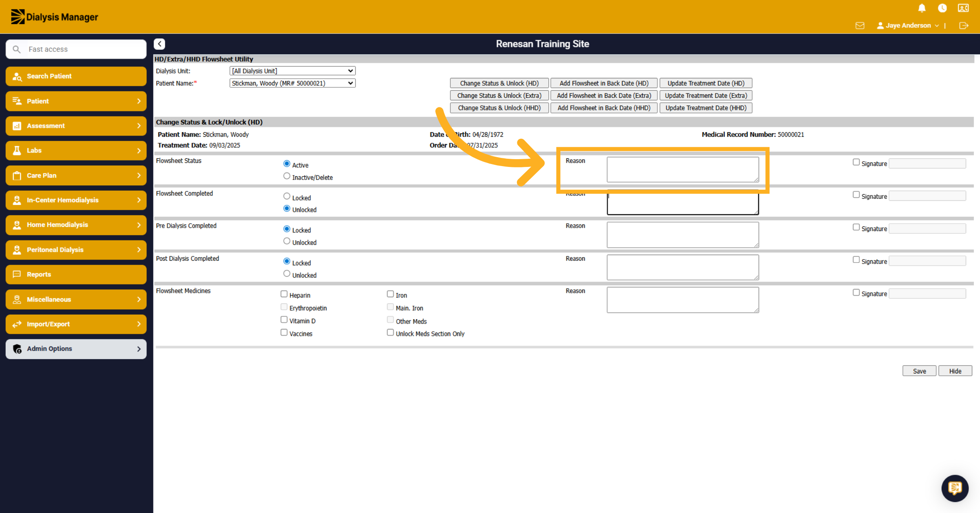Click the Reports icon in sidebar
The image size is (980, 513).
[17, 274]
